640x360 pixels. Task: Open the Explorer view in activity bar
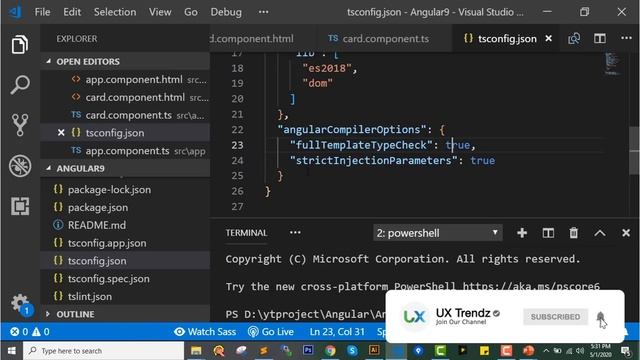tap(20, 44)
